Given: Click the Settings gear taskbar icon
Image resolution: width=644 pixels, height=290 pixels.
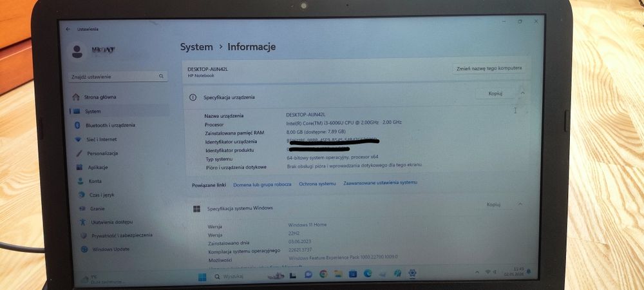Looking at the screenshot, I should click(412, 273).
